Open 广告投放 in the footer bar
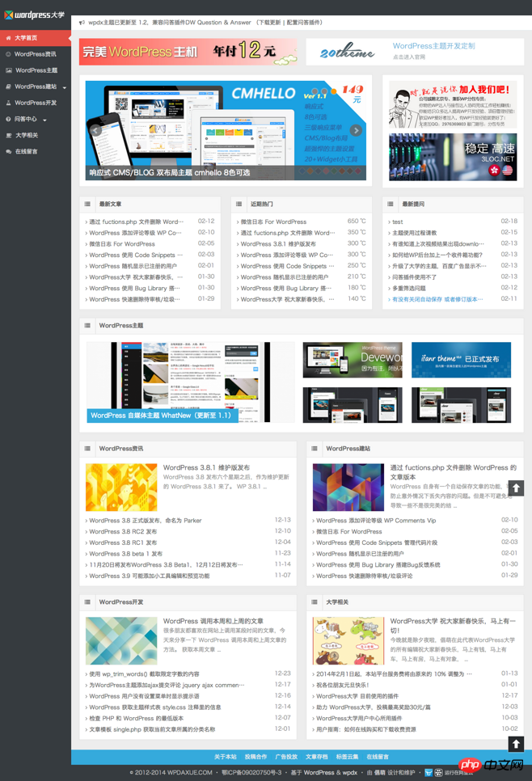This screenshot has height=781, width=532. 286,757
